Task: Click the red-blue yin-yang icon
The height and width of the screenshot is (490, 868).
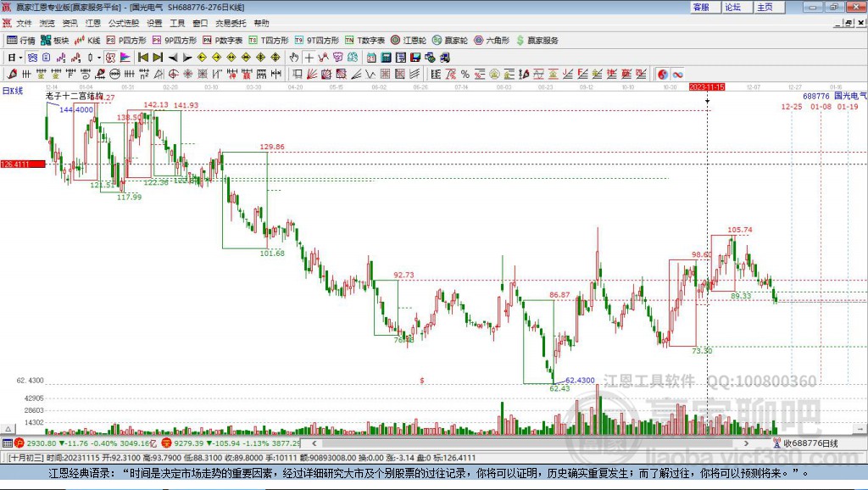Action: (663, 75)
